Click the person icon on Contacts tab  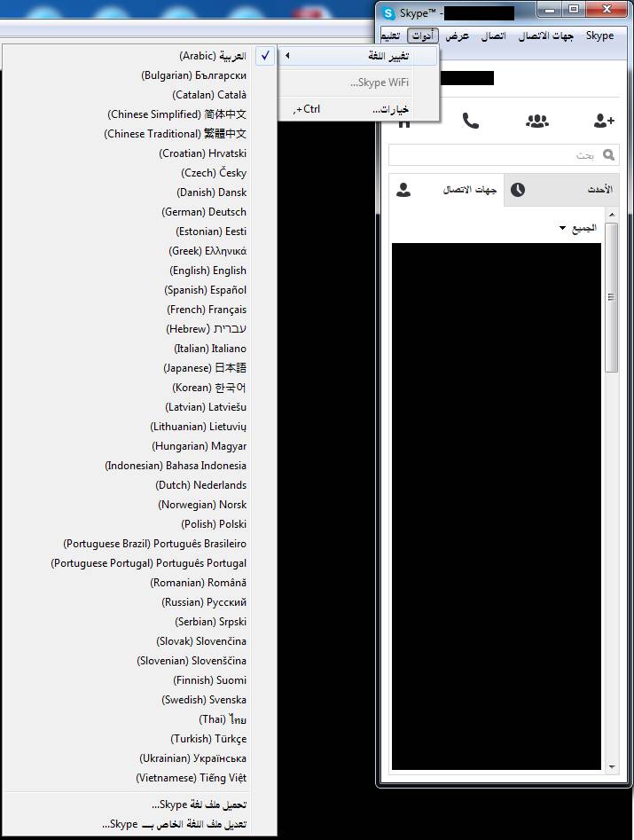click(403, 190)
